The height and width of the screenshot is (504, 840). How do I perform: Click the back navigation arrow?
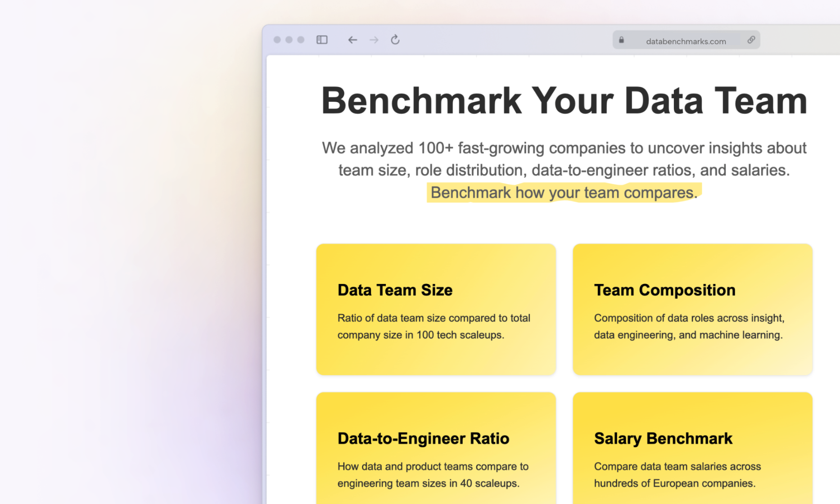point(352,40)
